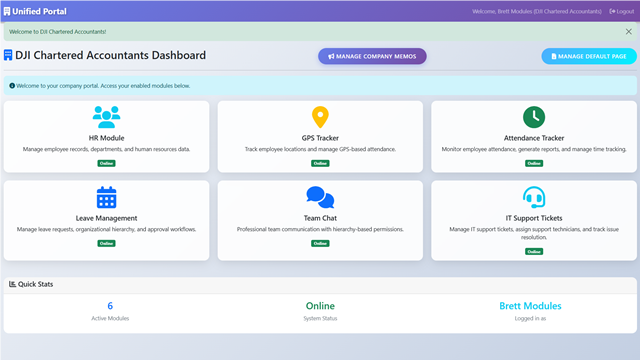The height and width of the screenshot is (360, 640).
Task: Open the GPS Tracker card title
Action: point(320,138)
